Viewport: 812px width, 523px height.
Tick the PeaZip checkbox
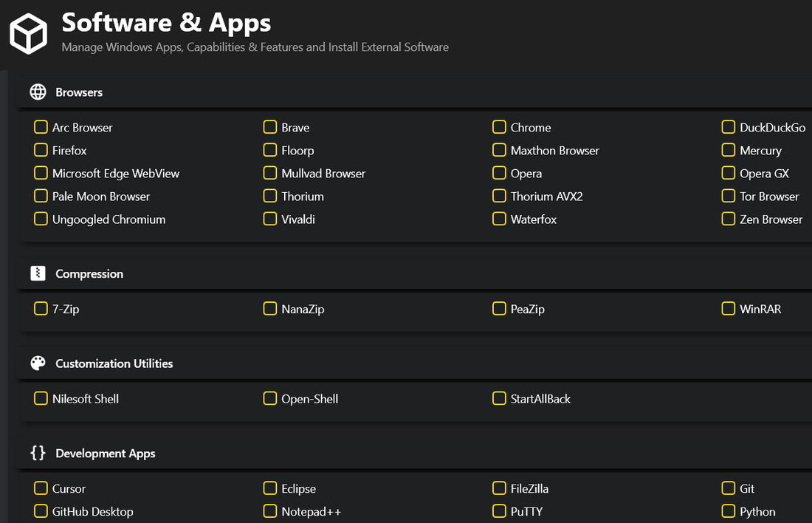(499, 309)
